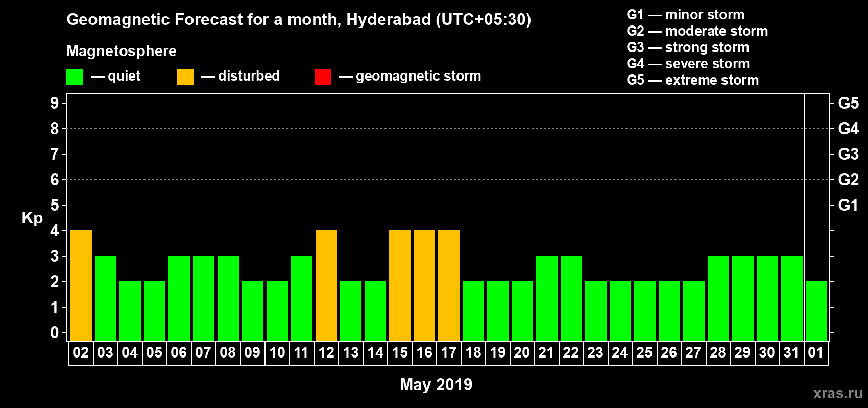Click the orange disturbed legend swatch
868x408 pixels.
(x=185, y=77)
